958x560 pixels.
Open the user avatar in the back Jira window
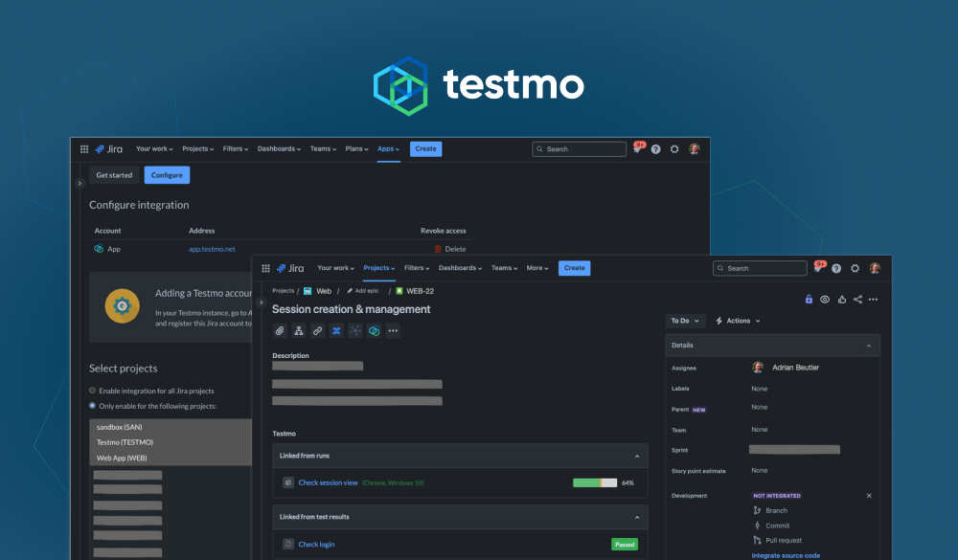[694, 149]
